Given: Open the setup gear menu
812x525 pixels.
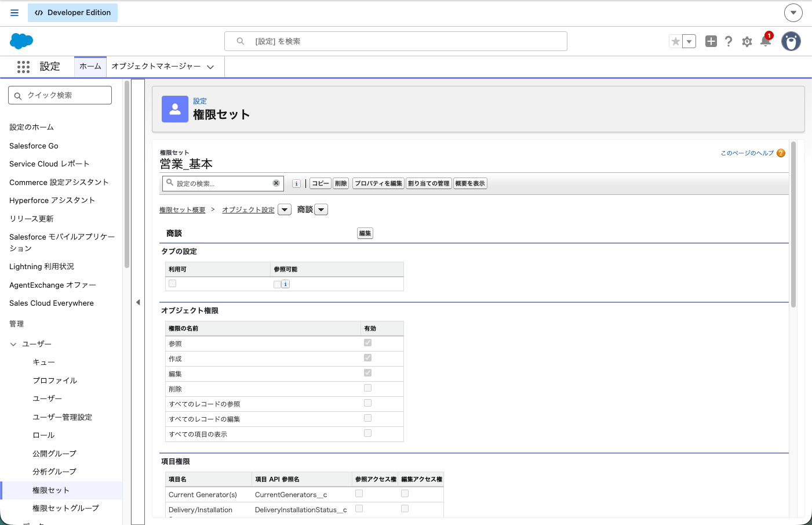Looking at the screenshot, I should (747, 41).
